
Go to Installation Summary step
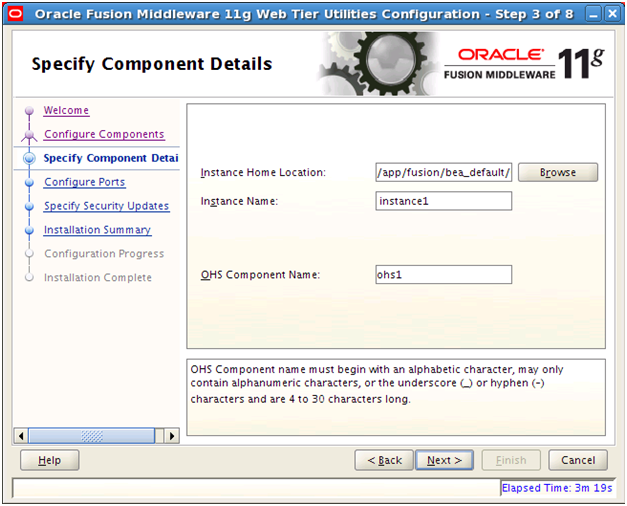[97, 230]
